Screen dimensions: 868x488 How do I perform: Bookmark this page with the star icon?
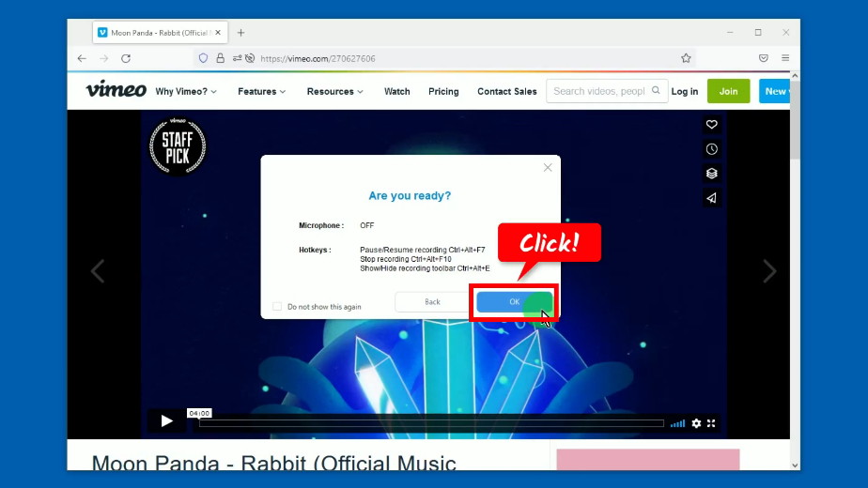pos(686,58)
